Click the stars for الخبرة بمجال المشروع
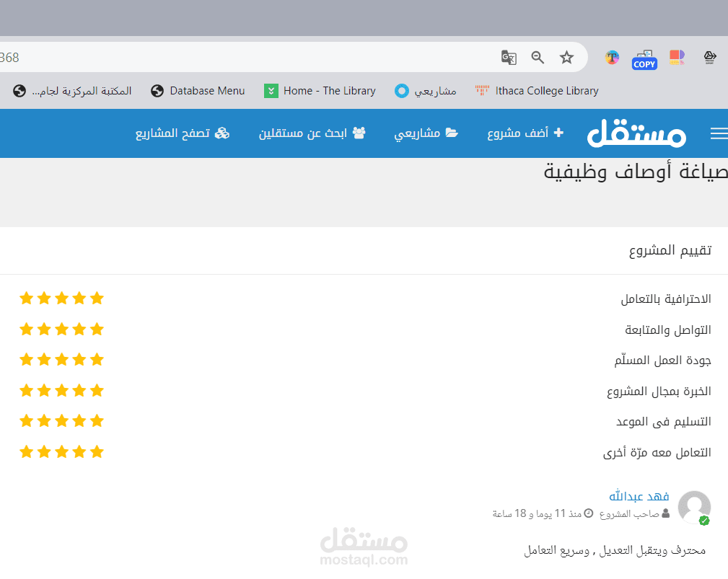The image size is (728, 579). click(62, 390)
